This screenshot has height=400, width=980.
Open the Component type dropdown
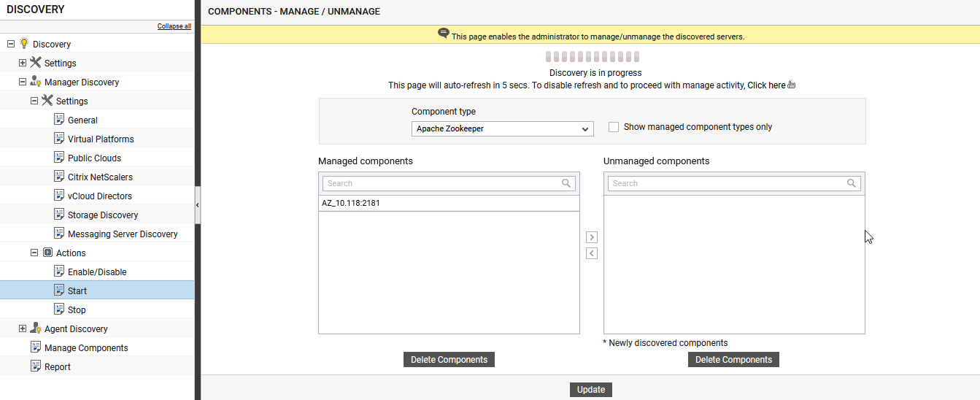pos(503,128)
